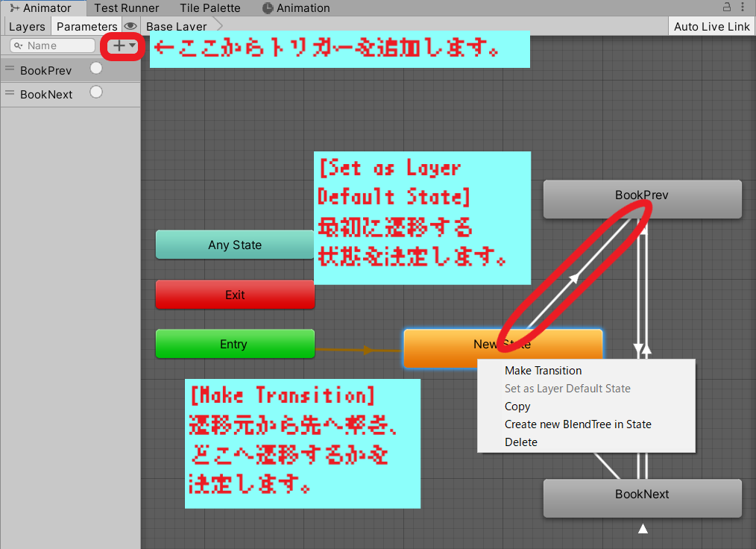
Task: Select Make Transition from the context menu
Action: click(x=544, y=370)
